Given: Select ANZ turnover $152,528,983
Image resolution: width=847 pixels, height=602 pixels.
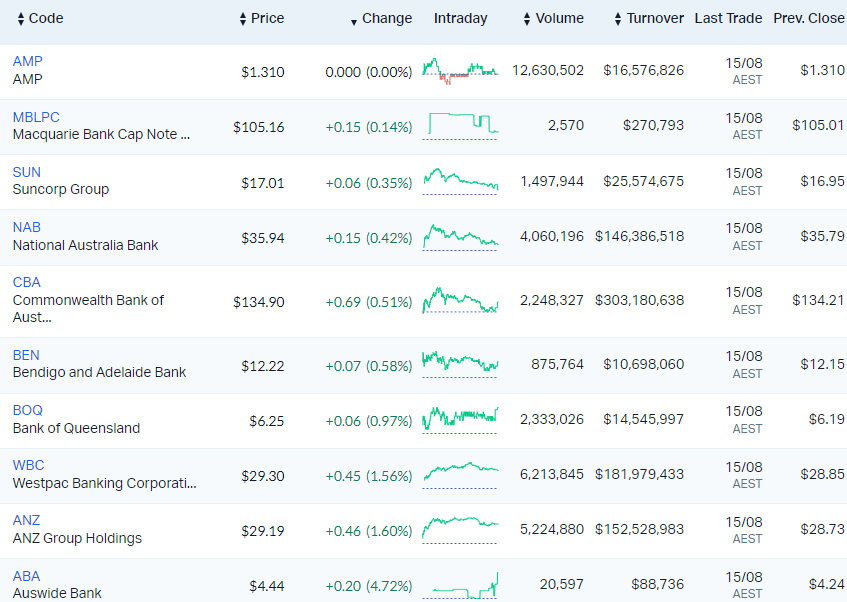Looking at the screenshot, I should click(640, 529).
